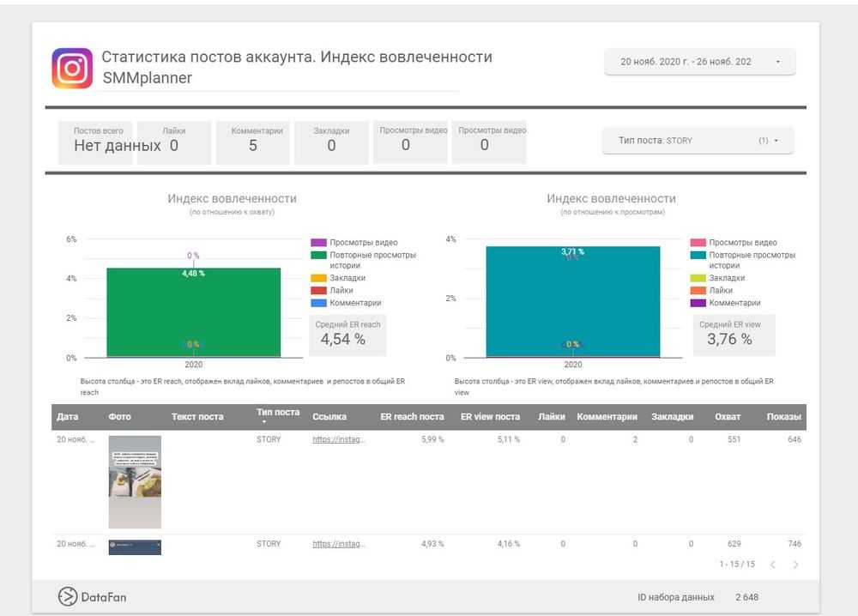Click the Текст поста column header
Screen dimensions: 858x616
click(x=197, y=417)
